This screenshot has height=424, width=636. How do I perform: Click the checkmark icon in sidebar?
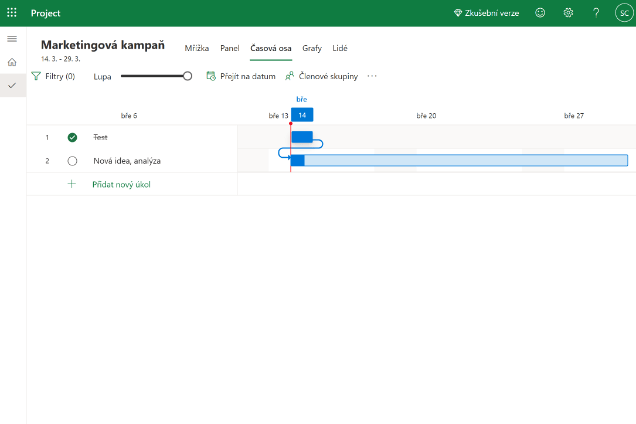pyautogui.click(x=12, y=86)
